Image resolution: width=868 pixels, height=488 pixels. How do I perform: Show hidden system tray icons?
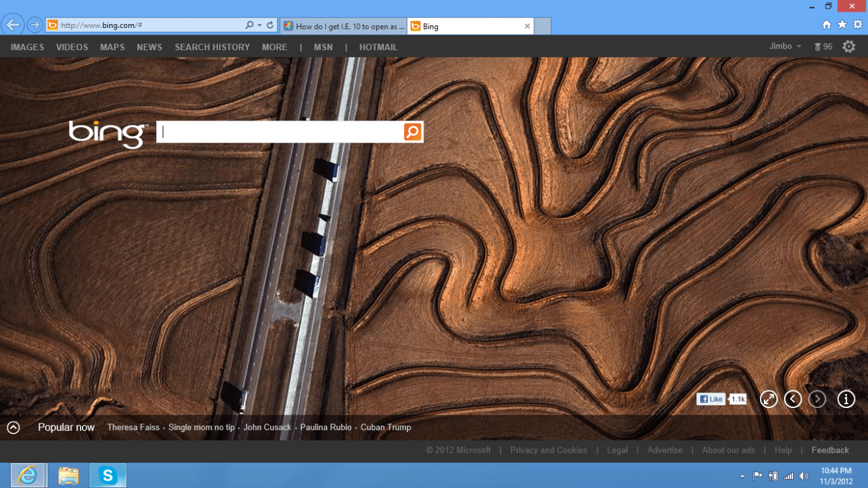(742, 476)
